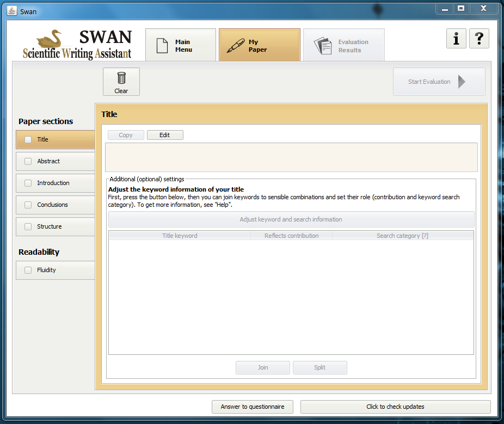Image resolution: width=504 pixels, height=424 pixels.
Task: Click the empty keyword table area
Action: (291, 297)
